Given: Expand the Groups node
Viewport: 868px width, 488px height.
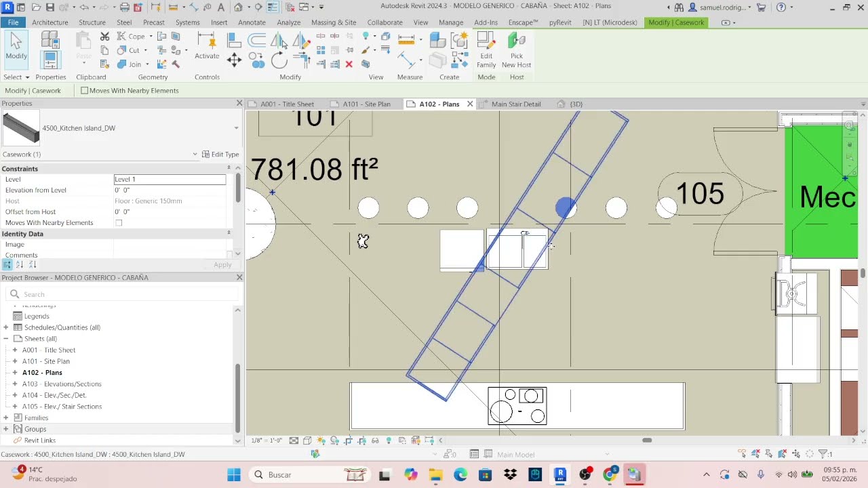Looking at the screenshot, I should pyautogui.click(x=6, y=429).
